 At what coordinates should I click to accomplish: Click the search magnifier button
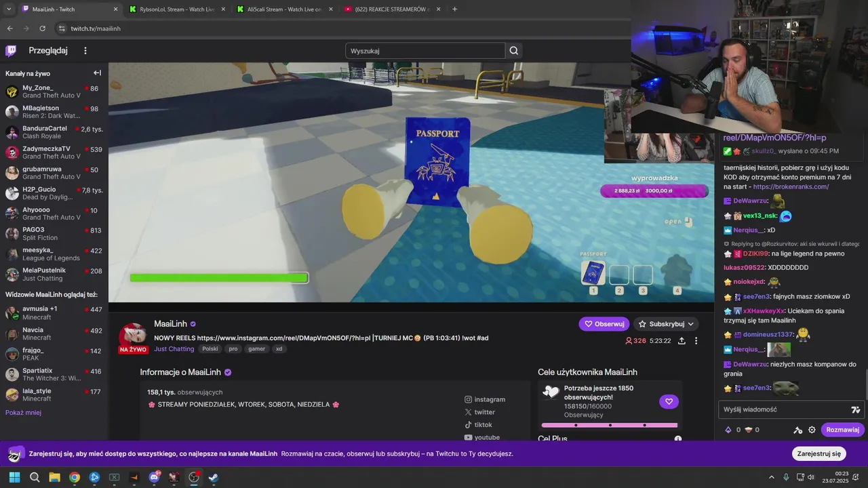tap(514, 51)
